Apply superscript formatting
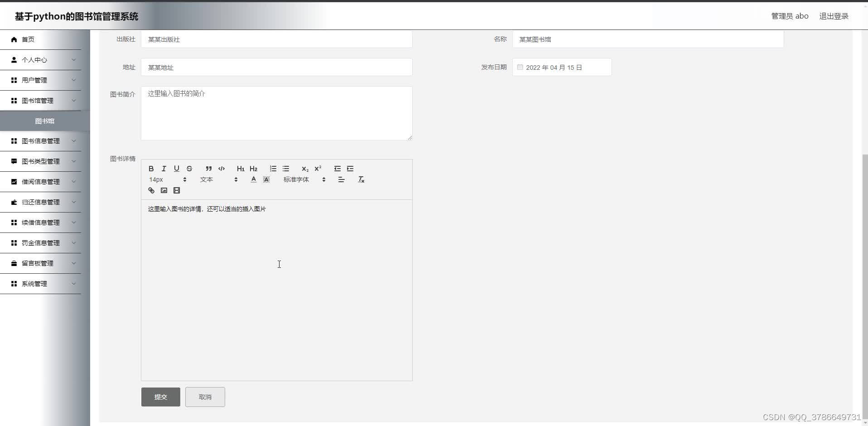 (318, 169)
